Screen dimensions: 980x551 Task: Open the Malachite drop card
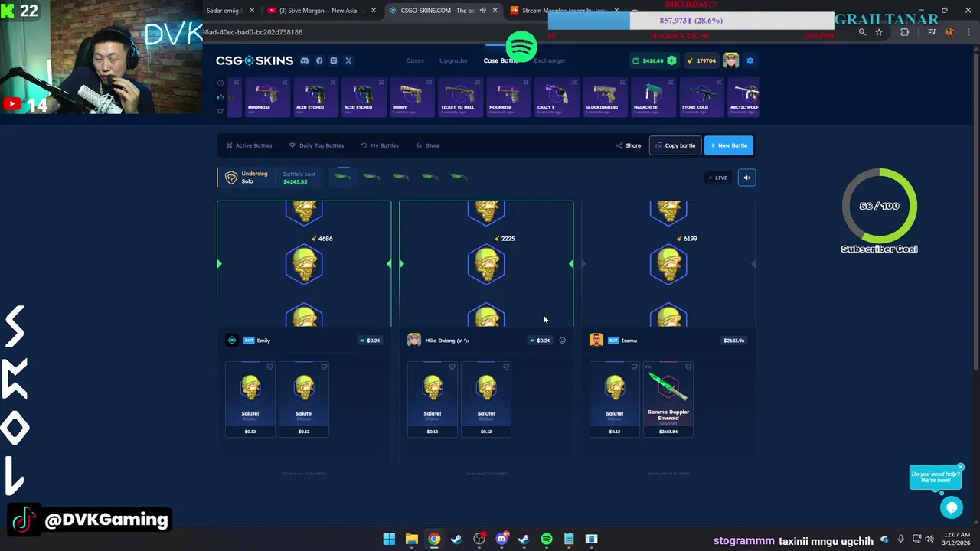pyautogui.click(x=652, y=97)
